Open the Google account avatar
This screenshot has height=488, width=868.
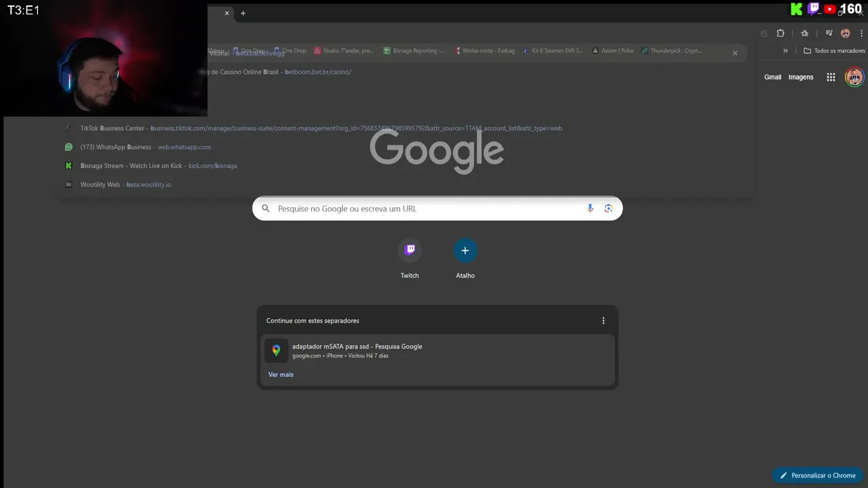[854, 77]
